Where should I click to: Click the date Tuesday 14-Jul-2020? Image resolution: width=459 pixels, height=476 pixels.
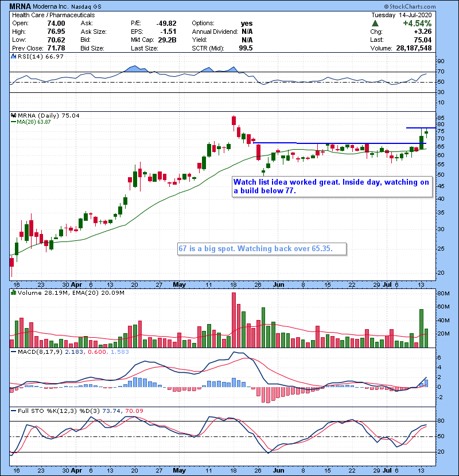[401, 15]
